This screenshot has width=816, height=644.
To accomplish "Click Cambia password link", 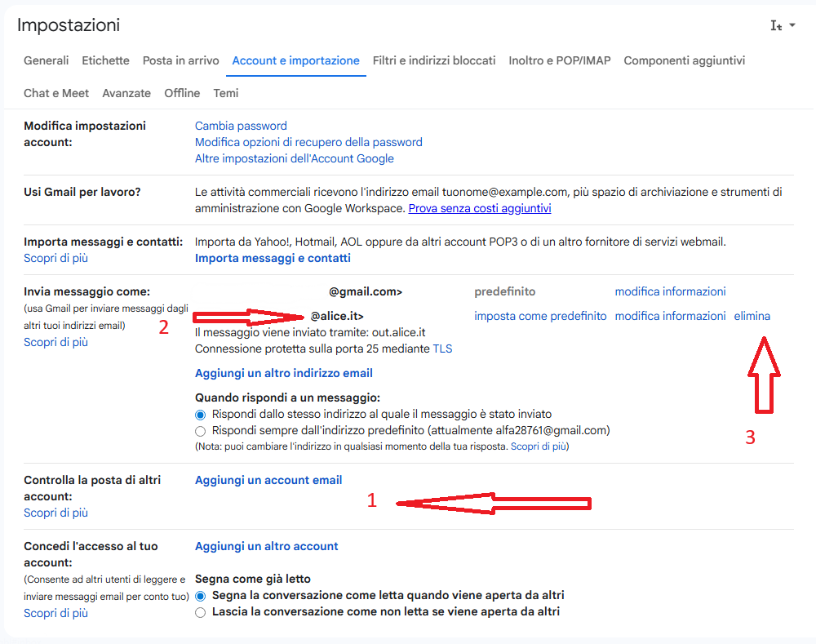I will (x=241, y=126).
